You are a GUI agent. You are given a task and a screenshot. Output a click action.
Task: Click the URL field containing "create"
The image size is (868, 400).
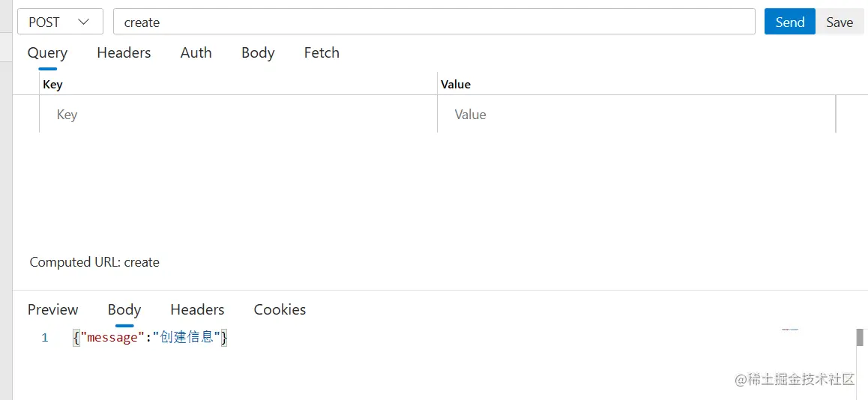click(x=433, y=22)
